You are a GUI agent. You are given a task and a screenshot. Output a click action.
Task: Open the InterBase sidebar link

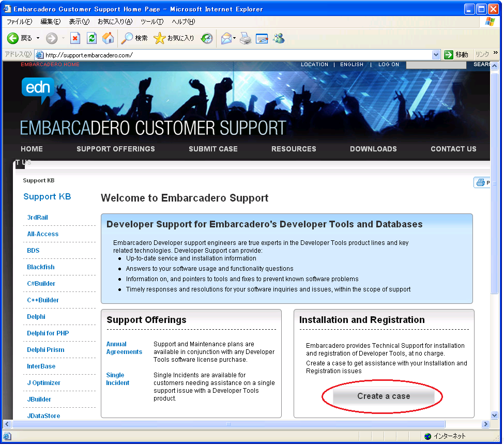coord(41,367)
